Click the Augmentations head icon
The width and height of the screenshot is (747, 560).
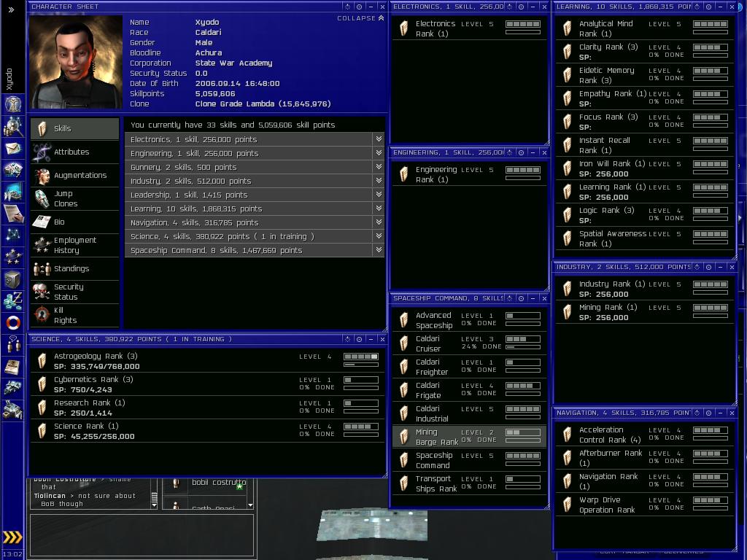pos(42,176)
